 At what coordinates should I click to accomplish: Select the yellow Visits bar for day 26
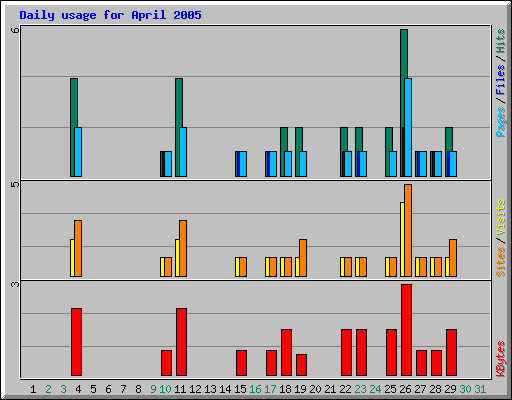coord(402,239)
